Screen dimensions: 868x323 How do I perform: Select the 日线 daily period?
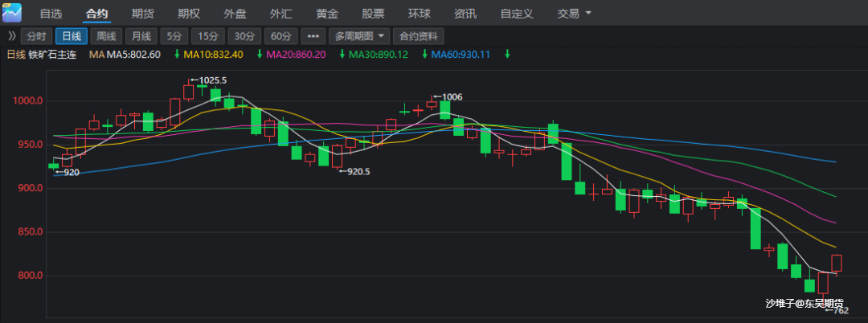[72, 36]
